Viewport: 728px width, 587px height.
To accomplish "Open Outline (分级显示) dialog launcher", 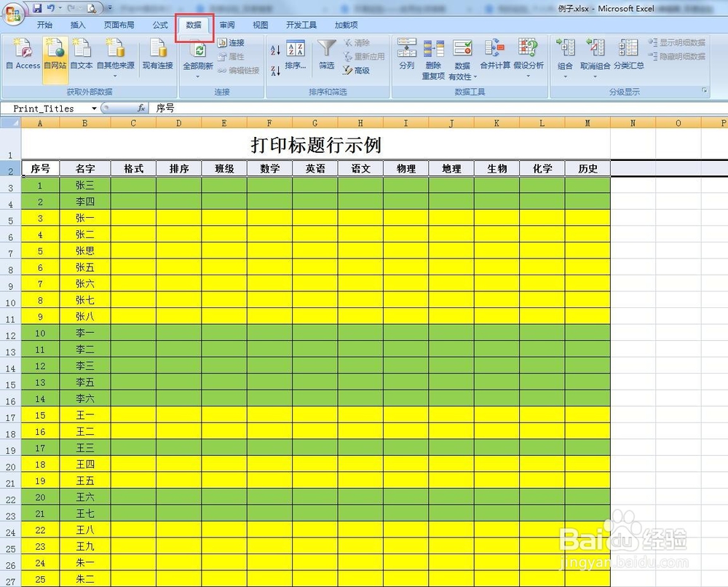I will click(x=704, y=90).
